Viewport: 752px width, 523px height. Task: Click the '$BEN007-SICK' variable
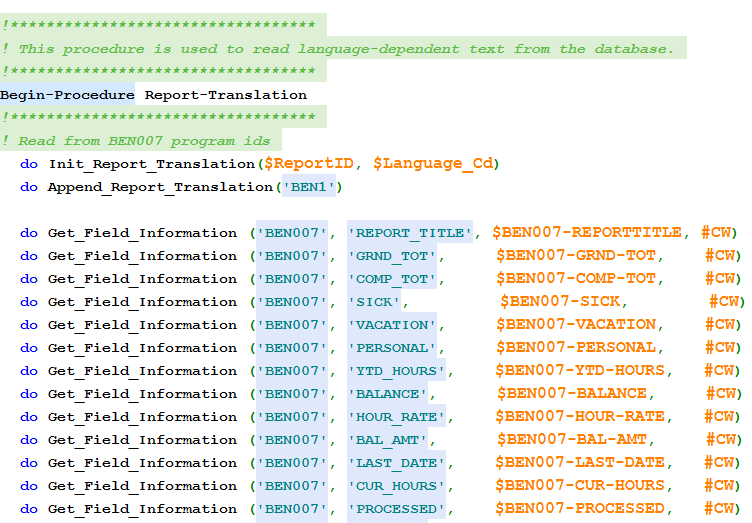(x=560, y=302)
